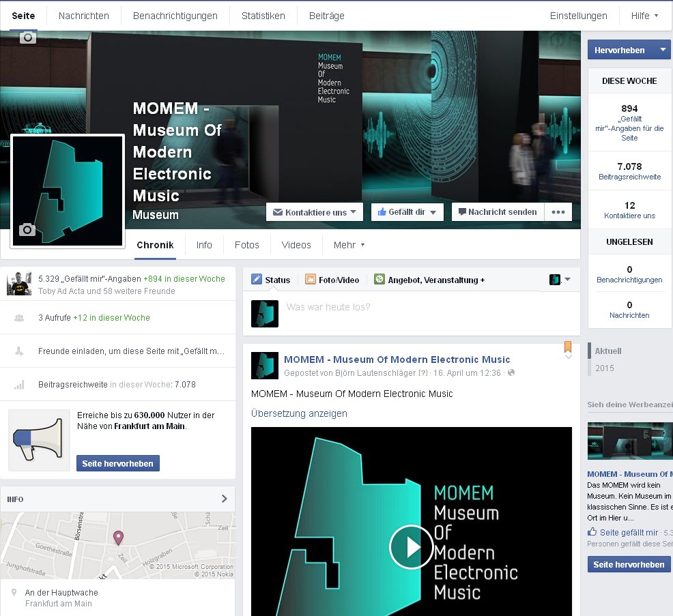
Task: Select the Seite tab
Action: (x=23, y=16)
